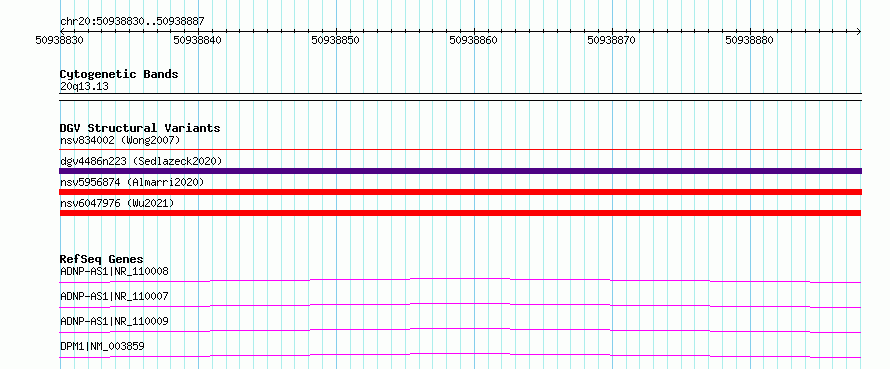
Task: Click the purple dgv4486n223 variant bar
Action: 460,171
